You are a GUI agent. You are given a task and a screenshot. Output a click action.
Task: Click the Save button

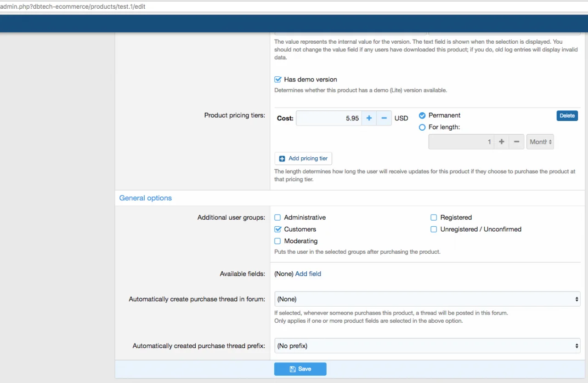[x=300, y=369]
